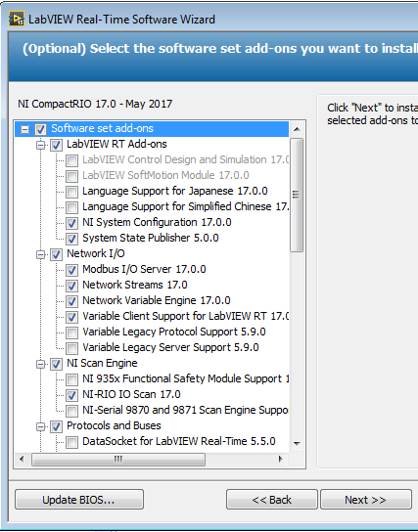Collapse the Software set add-ons root
This screenshot has height=532, width=418.
(x=24, y=129)
